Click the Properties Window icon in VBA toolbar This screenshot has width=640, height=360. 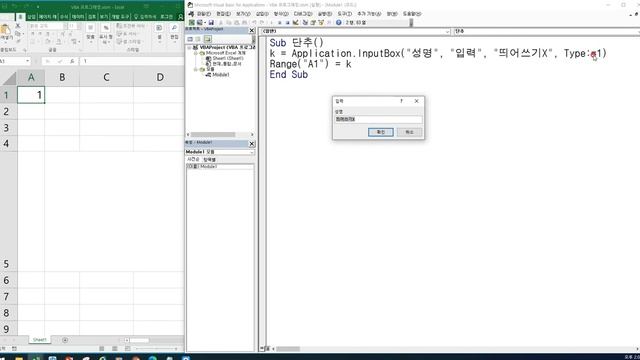[313, 22]
